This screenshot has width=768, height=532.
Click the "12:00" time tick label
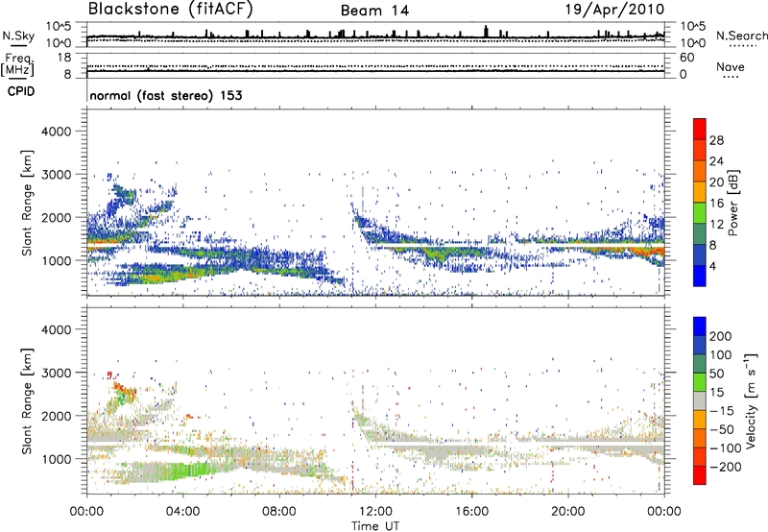pos(375,512)
